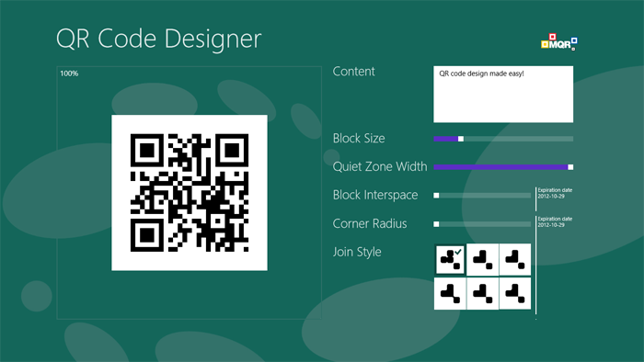Click the Block Size slider thumb

[461, 139]
